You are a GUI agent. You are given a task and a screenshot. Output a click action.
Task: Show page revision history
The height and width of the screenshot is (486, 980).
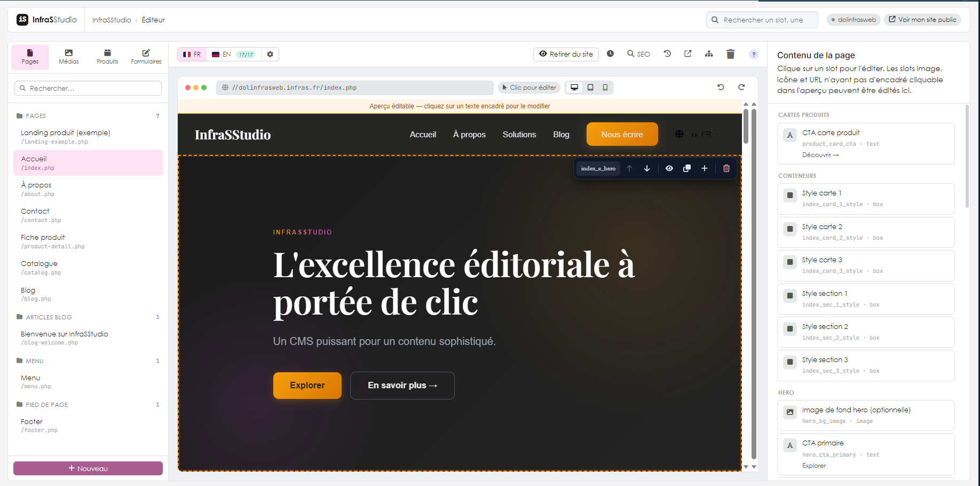click(x=667, y=54)
